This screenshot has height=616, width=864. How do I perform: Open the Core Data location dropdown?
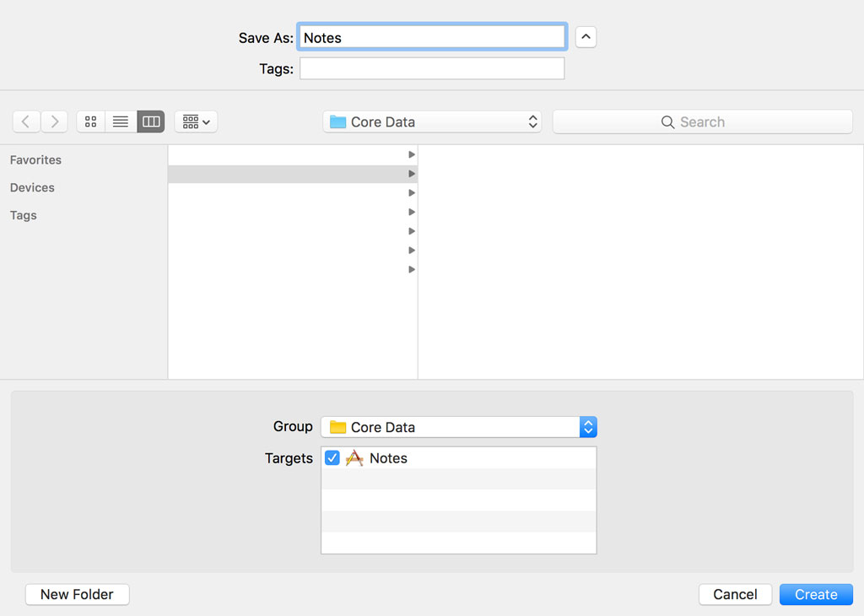coord(532,121)
